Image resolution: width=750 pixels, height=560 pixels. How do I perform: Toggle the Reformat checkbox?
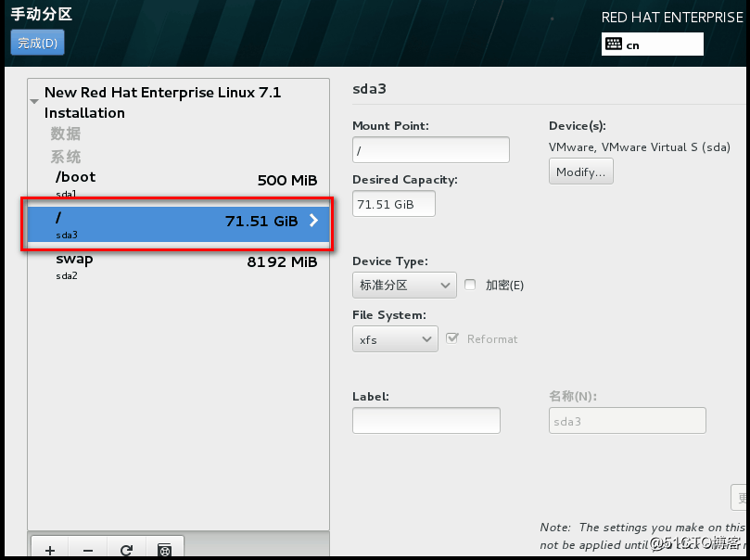click(451, 338)
